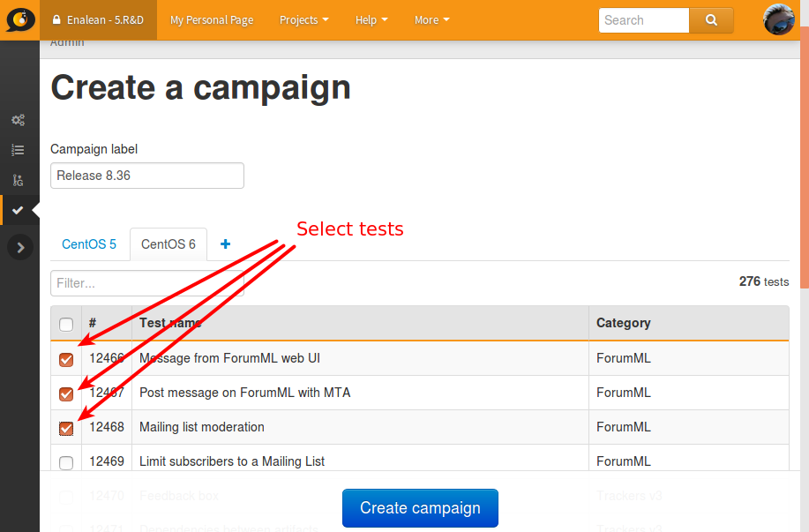Image resolution: width=809 pixels, height=532 pixels.
Task: Open the Projects dropdown menu
Action: [x=303, y=20]
